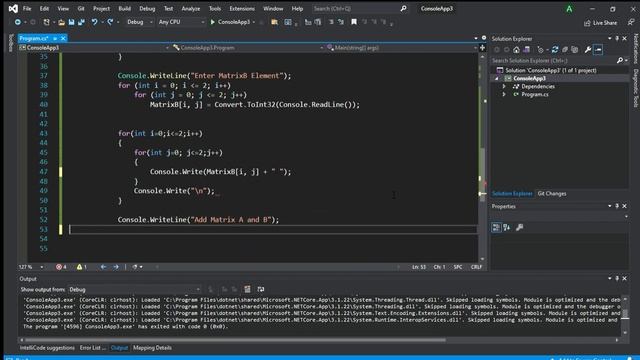This screenshot has height=360, width=640.
Task: Close the Program.cs tab
Action: tap(63, 38)
